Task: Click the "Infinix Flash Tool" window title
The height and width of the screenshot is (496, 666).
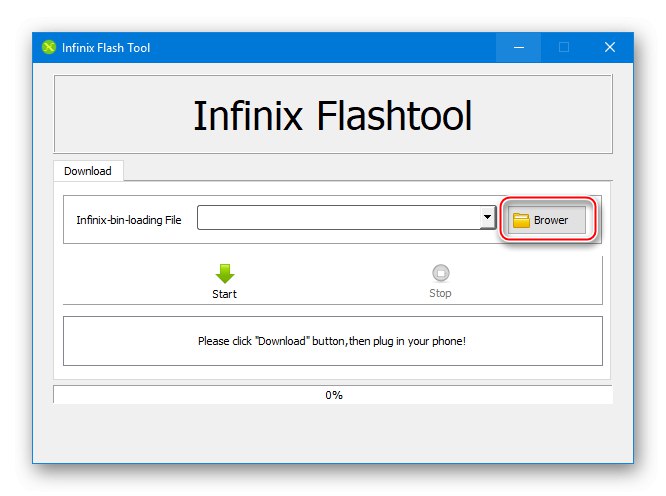Action: pyautogui.click(x=106, y=48)
